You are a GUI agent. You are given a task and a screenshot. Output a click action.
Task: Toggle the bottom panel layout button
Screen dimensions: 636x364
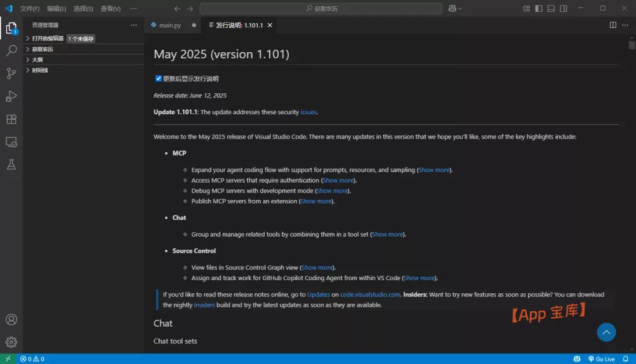click(x=551, y=9)
